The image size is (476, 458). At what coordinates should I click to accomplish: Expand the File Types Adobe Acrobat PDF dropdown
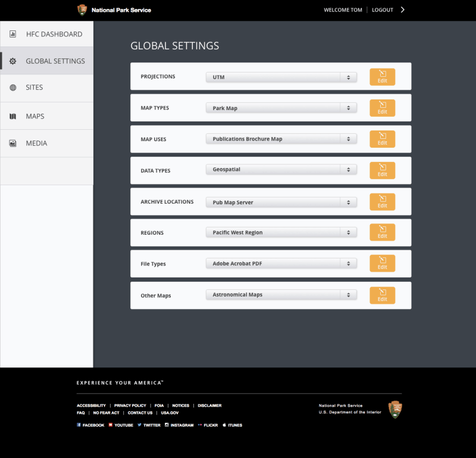281,263
